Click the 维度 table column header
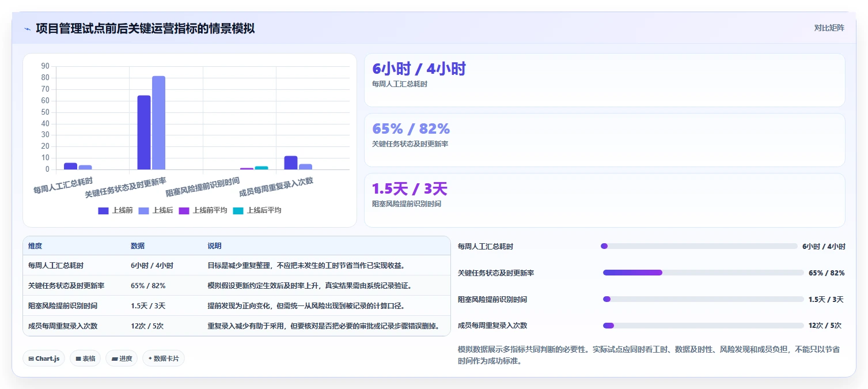Viewport: 868px width, 389px height. (35, 246)
